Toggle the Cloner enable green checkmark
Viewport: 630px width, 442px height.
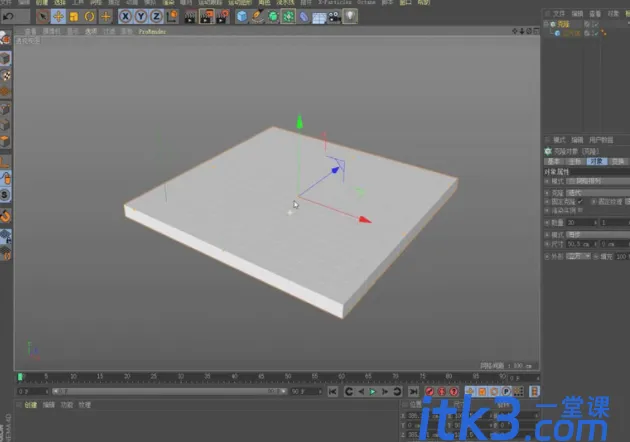[595, 25]
